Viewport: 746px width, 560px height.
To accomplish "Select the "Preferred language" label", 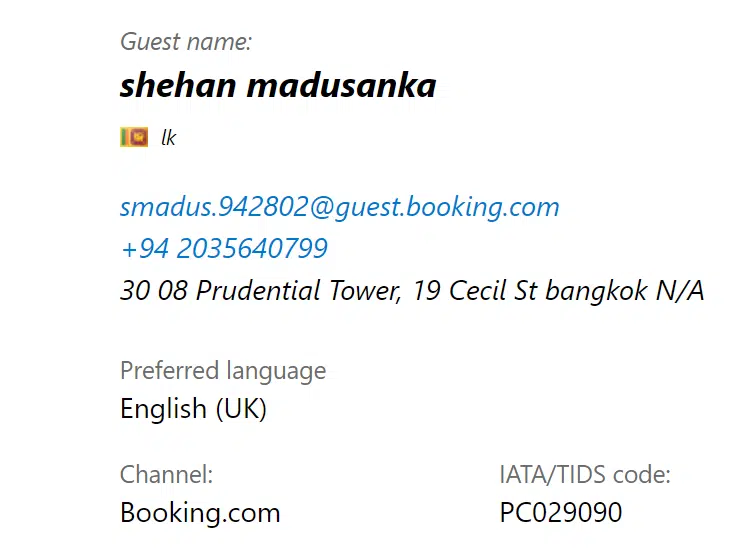I will click(223, 371).
